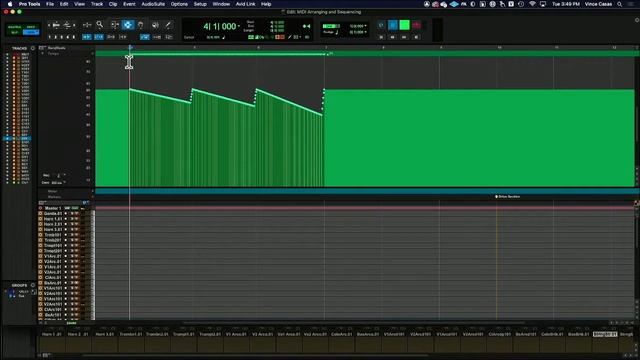
Task: Open the Apple menu
Action: (x=10, y=4)
